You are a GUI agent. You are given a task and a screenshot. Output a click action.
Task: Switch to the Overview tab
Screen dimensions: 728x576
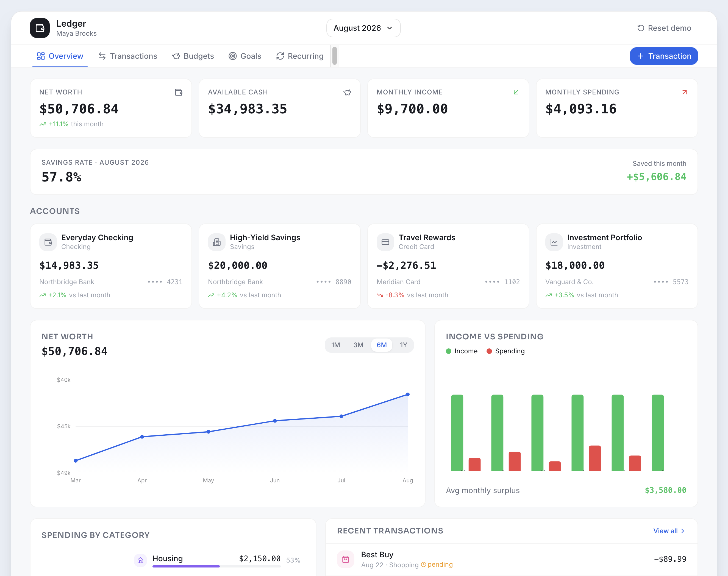click(x=60, y=56)
